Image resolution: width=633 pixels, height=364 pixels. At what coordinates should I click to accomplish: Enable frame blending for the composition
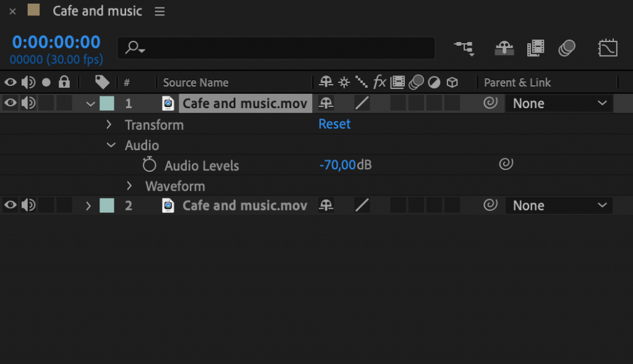[536, 48]
